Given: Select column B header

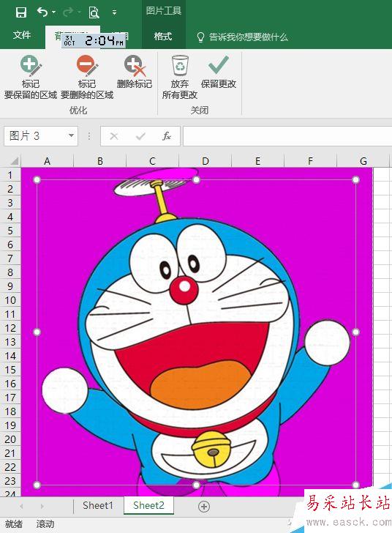Looking at the screenshot, I should tap(100, 160).
